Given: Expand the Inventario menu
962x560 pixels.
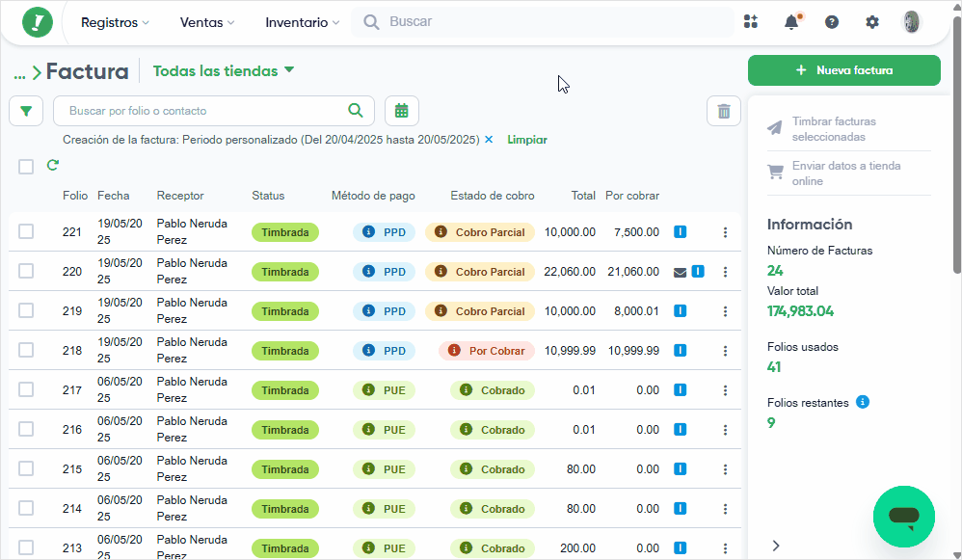Looking at the screenshot, I should click(x=302, y=23).
